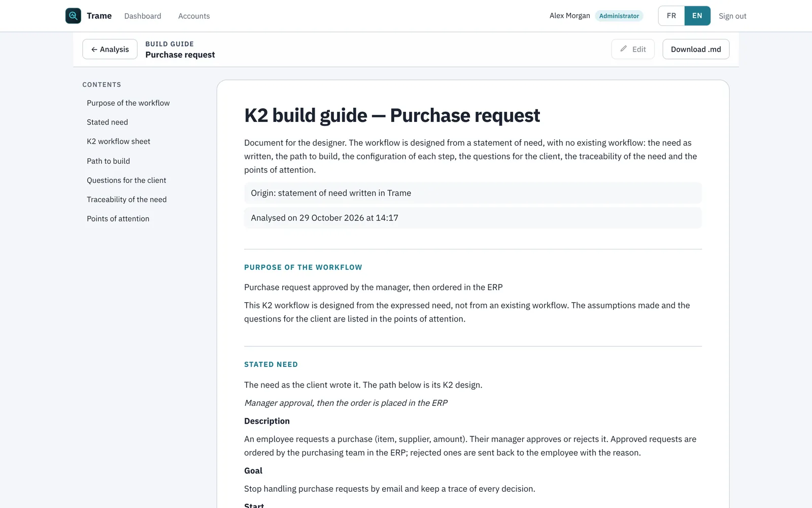
Task: Open Questions for the client section
Action: [126, 180]
